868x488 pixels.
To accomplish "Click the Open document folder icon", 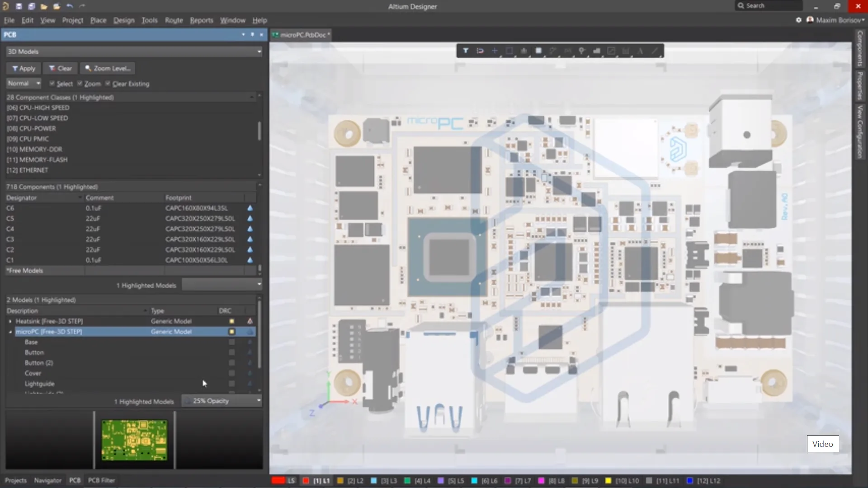I will [x=44, y=6].
